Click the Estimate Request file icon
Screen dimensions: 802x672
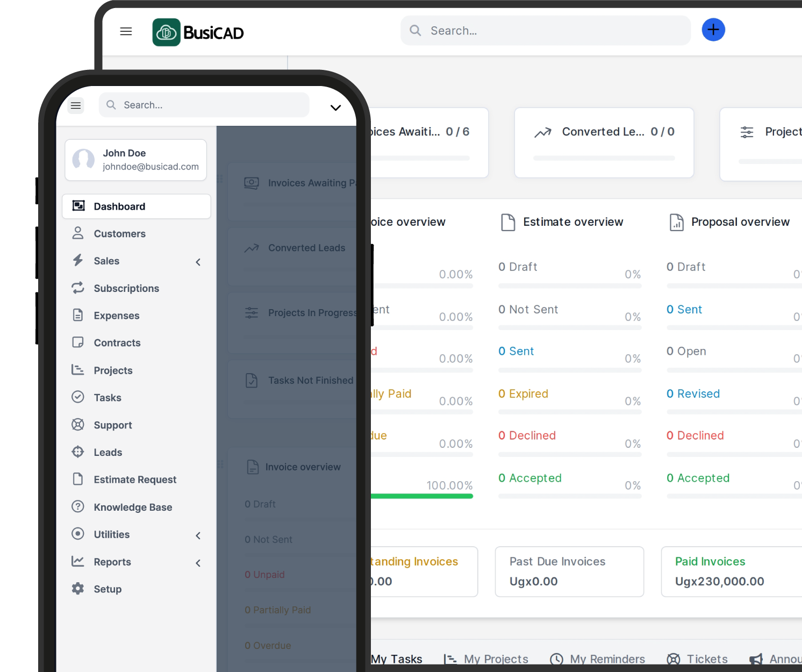78,479
